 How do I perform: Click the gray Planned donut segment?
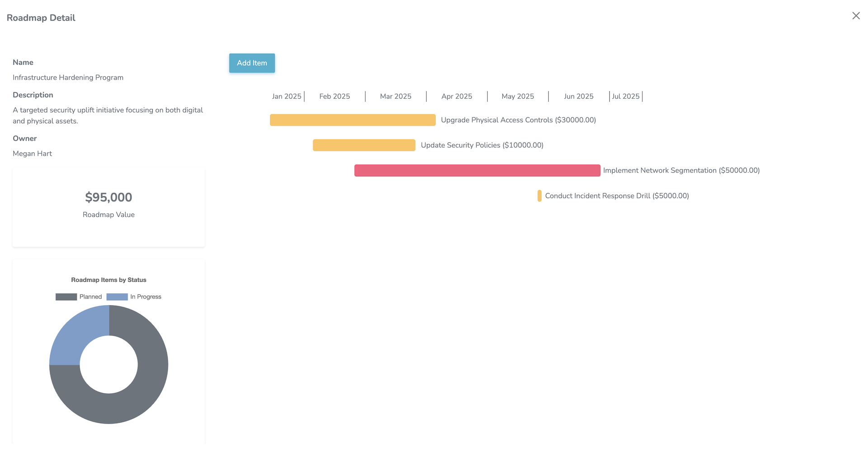[136, 398]
